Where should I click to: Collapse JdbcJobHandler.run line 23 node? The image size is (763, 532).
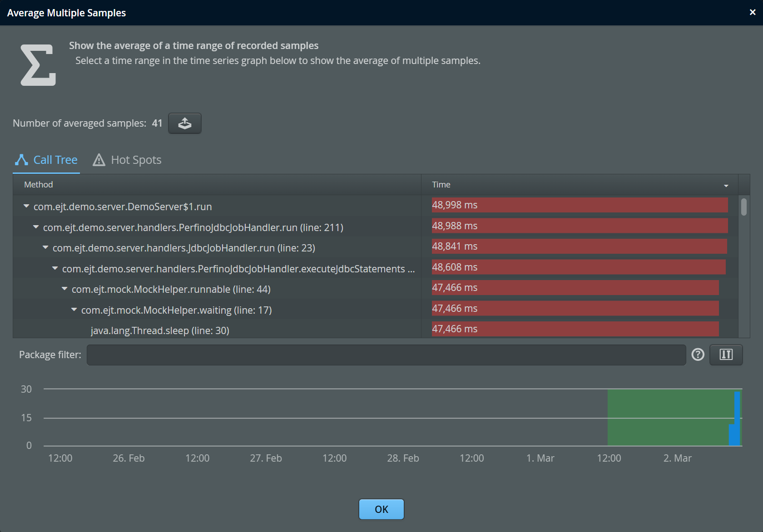(x=45, y=247)
